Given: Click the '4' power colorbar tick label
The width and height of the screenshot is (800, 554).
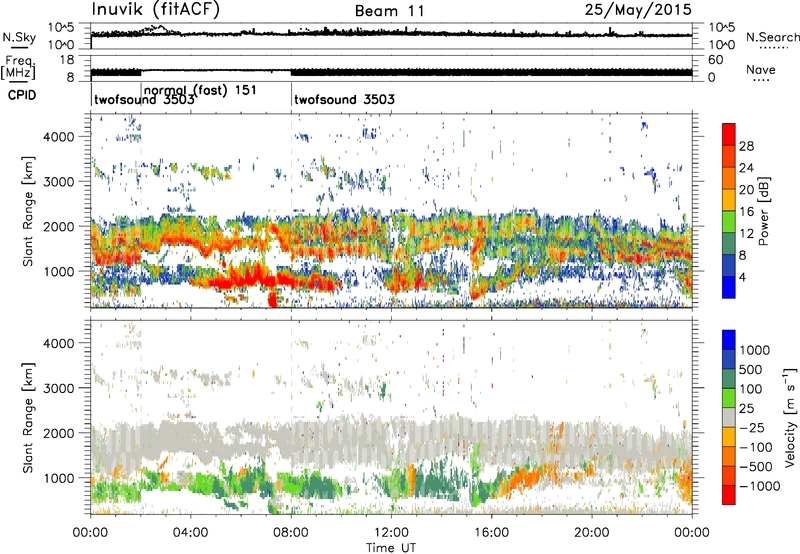Looking at the screenshot, I should 743,277.
